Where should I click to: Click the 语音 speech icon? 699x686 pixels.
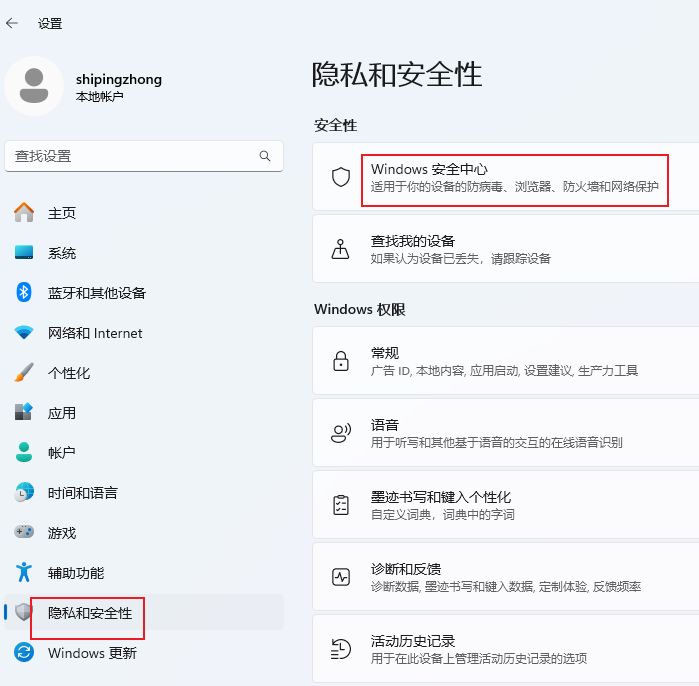click(x=341, y=433)
